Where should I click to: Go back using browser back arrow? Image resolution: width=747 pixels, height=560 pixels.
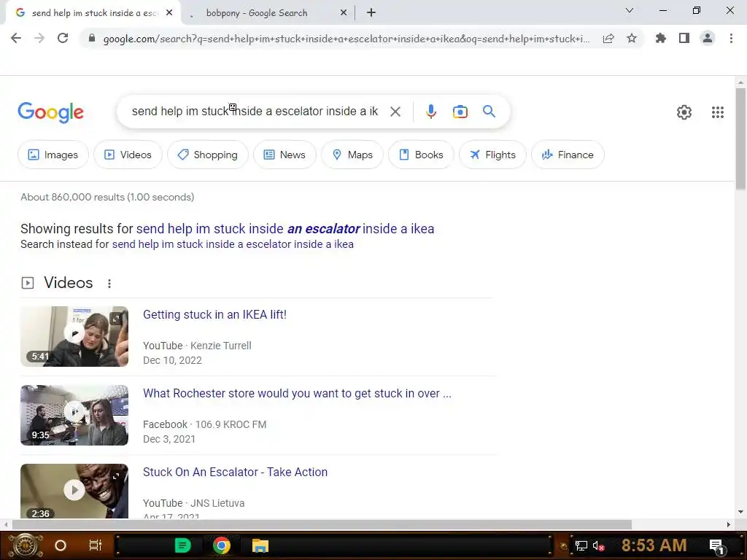[16, 38]
